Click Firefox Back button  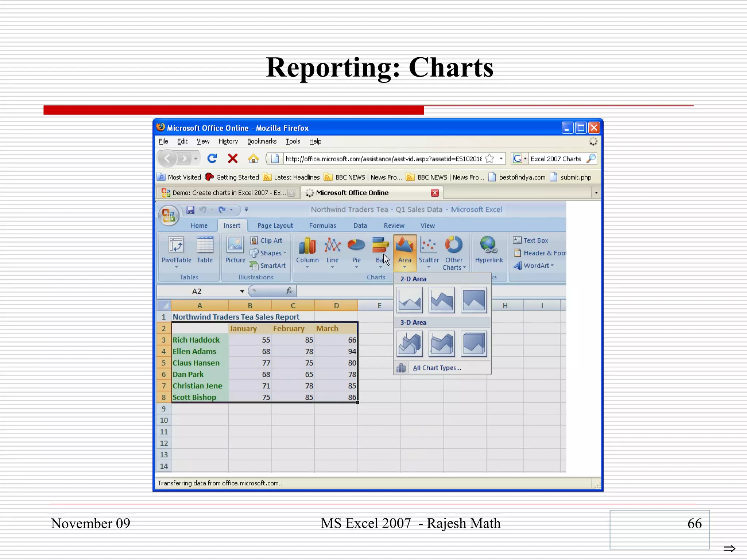167,158
